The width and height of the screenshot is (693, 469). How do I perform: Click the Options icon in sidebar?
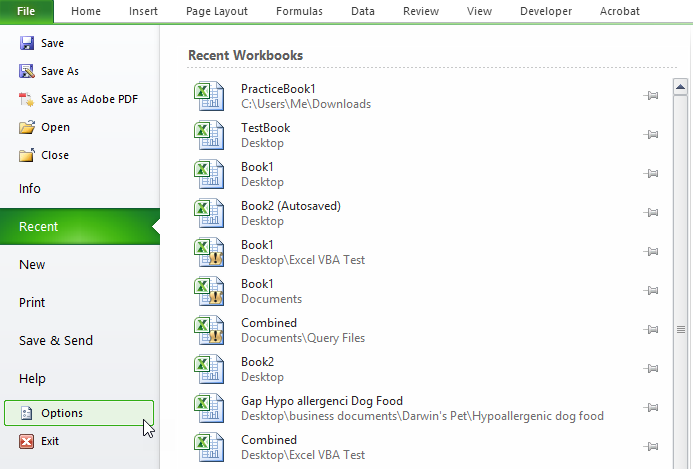pyautogui.click(x=27, y=413)
